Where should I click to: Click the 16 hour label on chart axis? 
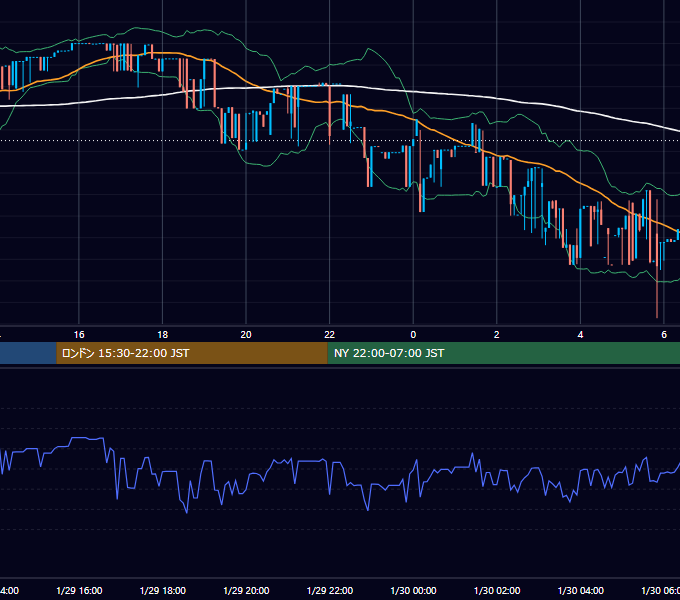point(79,335)
